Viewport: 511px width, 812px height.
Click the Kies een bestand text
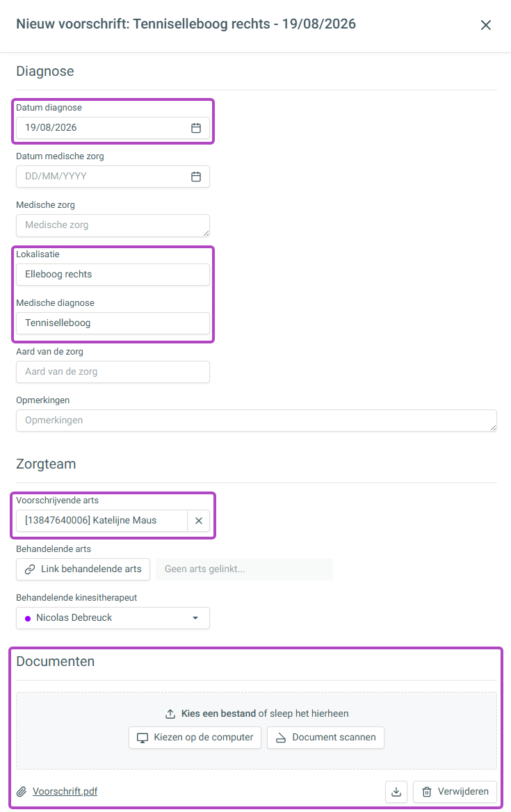click(218, 713)
